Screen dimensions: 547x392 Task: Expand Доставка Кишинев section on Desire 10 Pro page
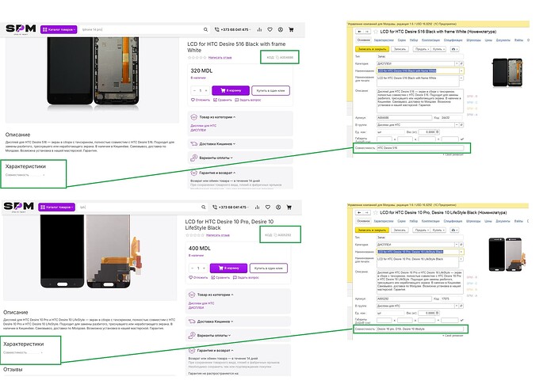[x=238, y=322]
